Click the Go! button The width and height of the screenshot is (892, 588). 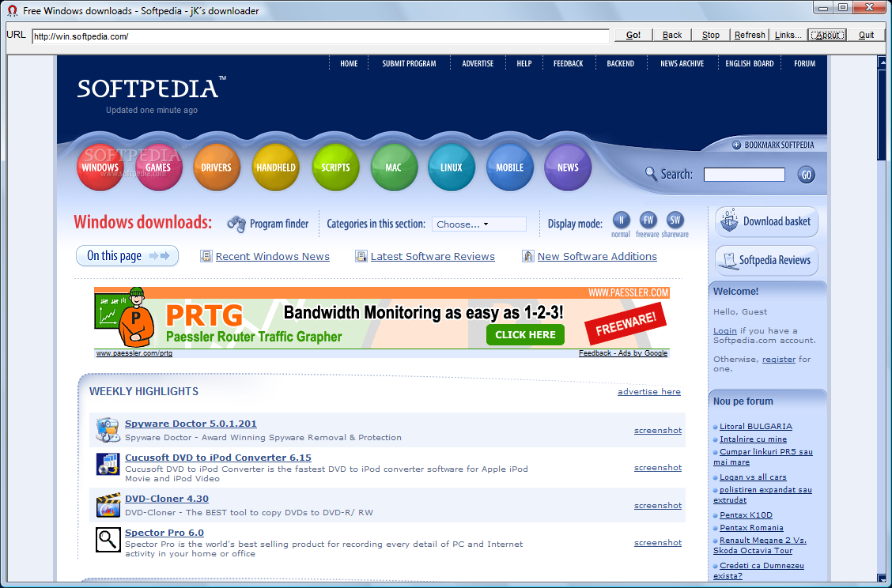coord(633,36)
